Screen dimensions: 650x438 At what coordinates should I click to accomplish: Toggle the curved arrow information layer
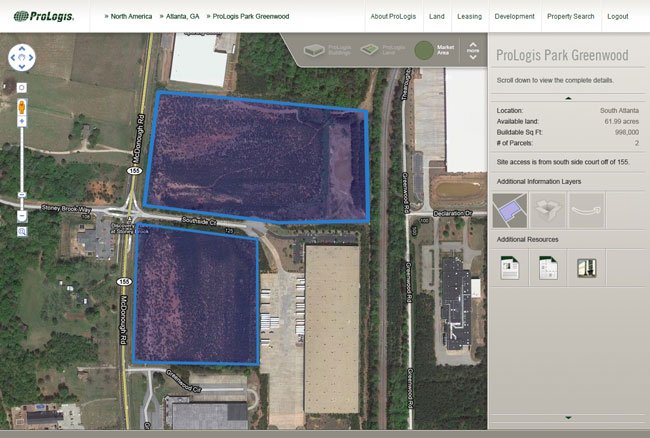coord(586,211)
